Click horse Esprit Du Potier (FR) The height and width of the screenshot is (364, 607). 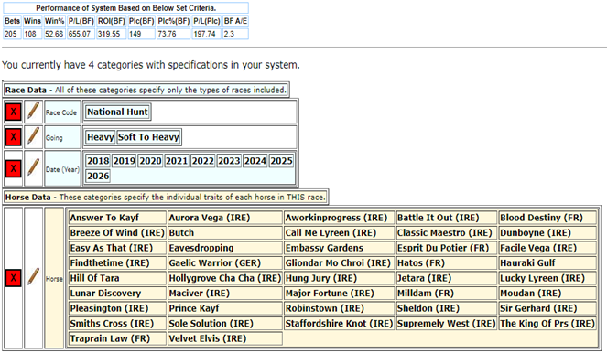point(447,248)
